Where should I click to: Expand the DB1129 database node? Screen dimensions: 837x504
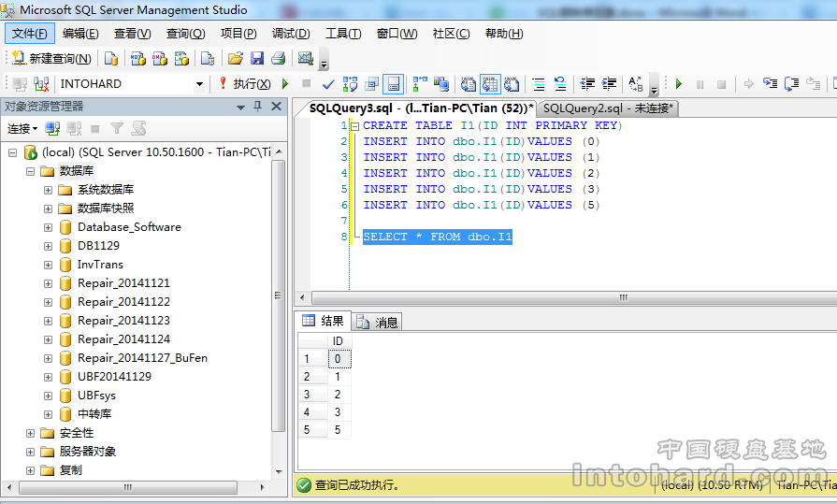(x=48, y=246)
